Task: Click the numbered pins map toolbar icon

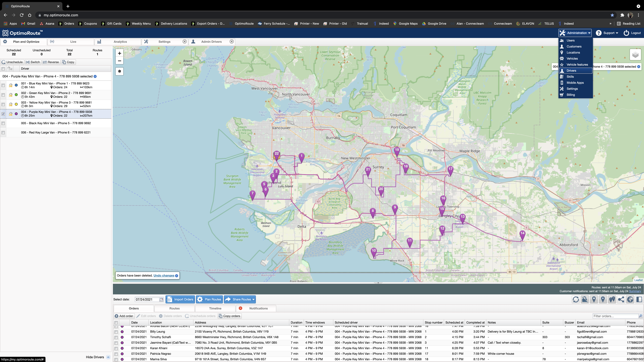Action: pyautogui.click(x=612, y=299)
